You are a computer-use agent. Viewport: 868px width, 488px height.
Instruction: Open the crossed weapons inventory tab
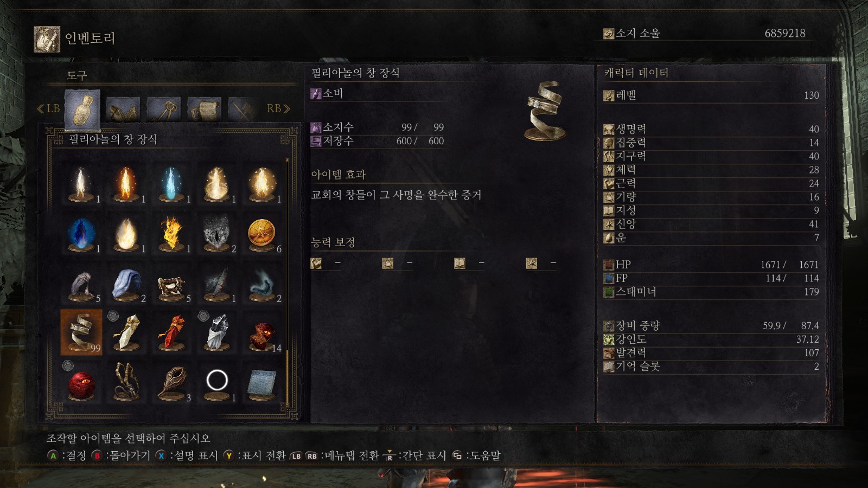[x=243, y=110]
